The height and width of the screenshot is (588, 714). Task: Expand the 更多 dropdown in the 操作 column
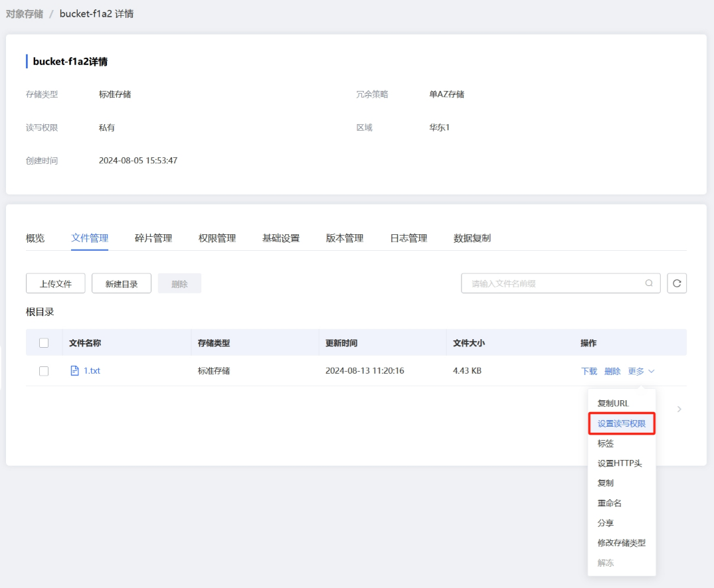pyautogui.click(x=641, y=372)
